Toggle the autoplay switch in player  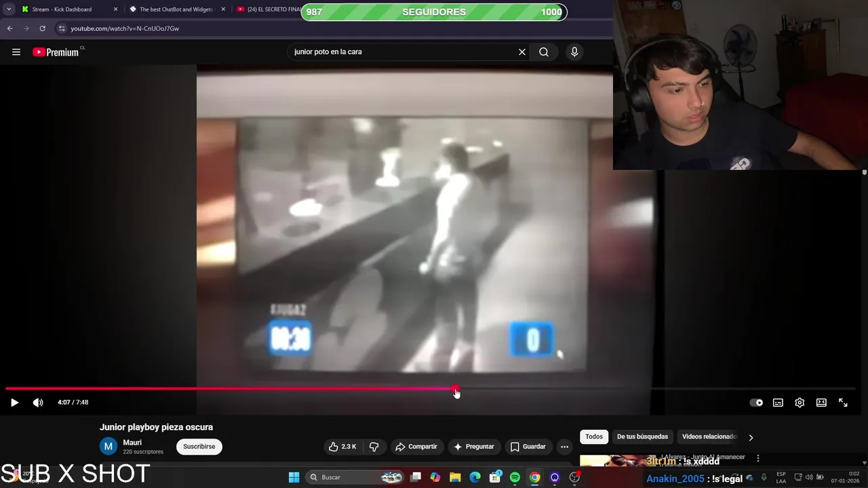pos(756,403)
